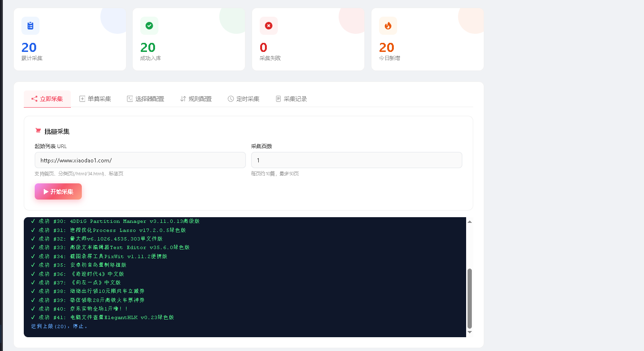Viewport: 644px width, 351px height.
Task: Click the red error icon on 采集失败 card
Action: (269, 26)
